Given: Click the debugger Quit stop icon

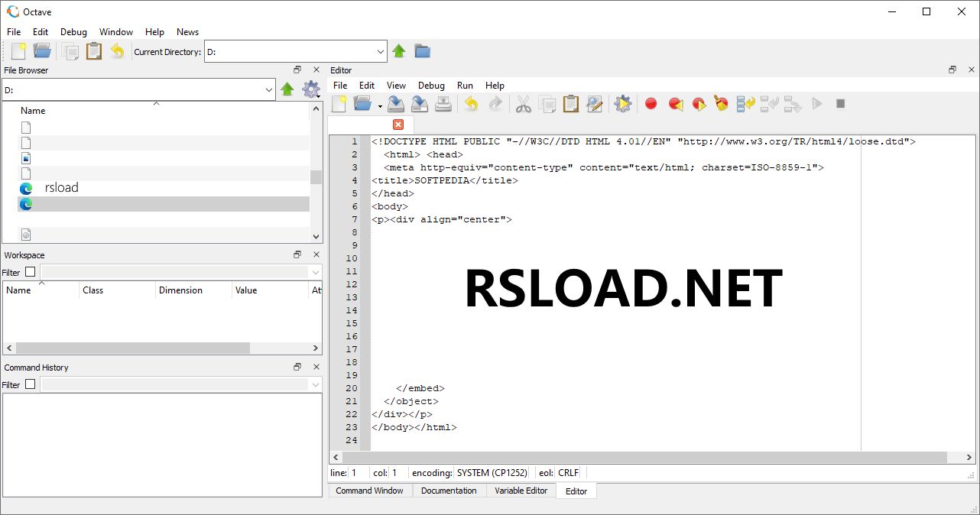Looking at the screenshot, I should click(x=841, y=104).
